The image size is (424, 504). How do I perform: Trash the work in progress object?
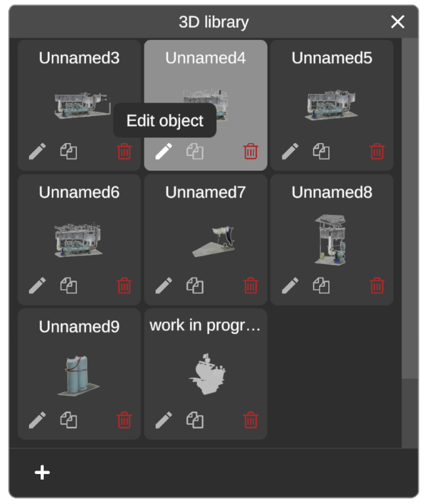point(251,420)
